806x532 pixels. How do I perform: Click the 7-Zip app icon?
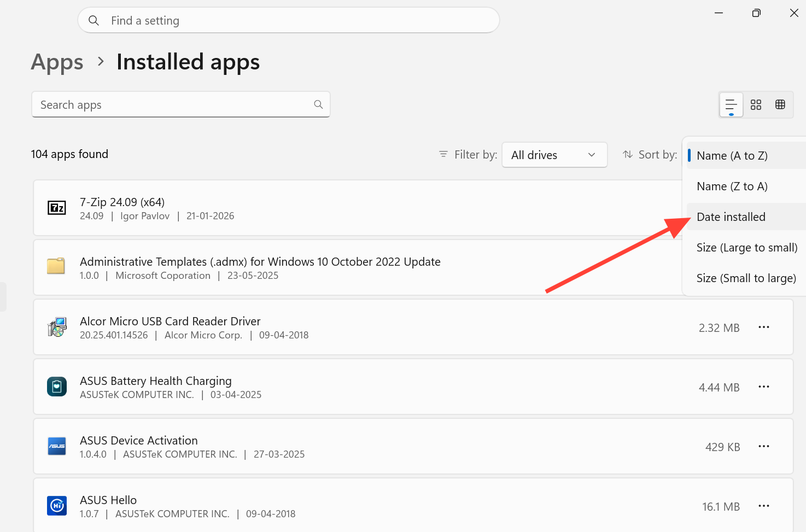tap(57, 208)
